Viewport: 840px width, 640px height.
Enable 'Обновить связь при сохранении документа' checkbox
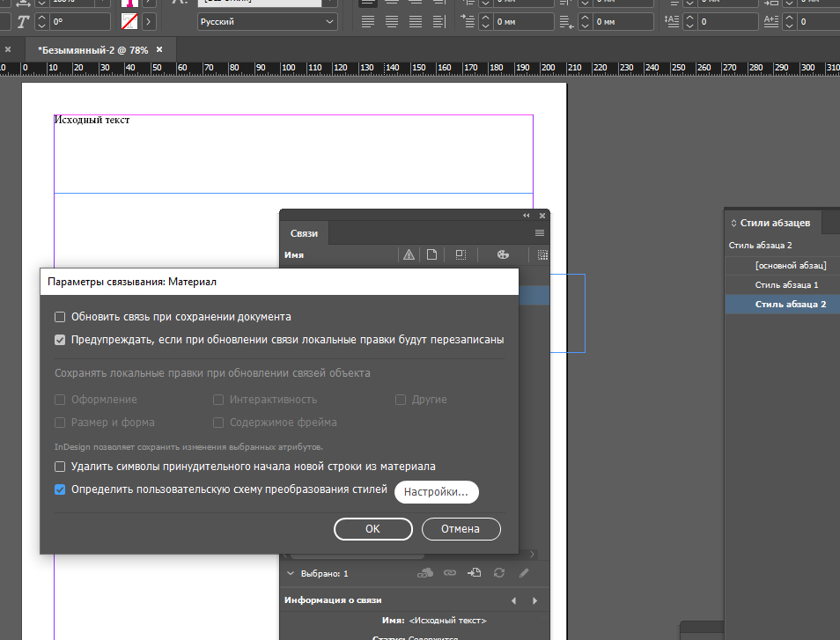click(x=61, y=317)
